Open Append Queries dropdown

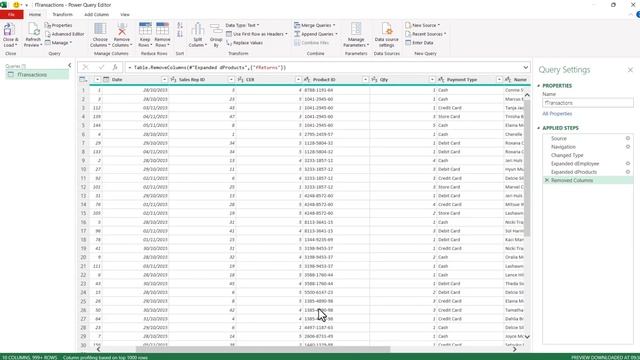tap(316, 34)
